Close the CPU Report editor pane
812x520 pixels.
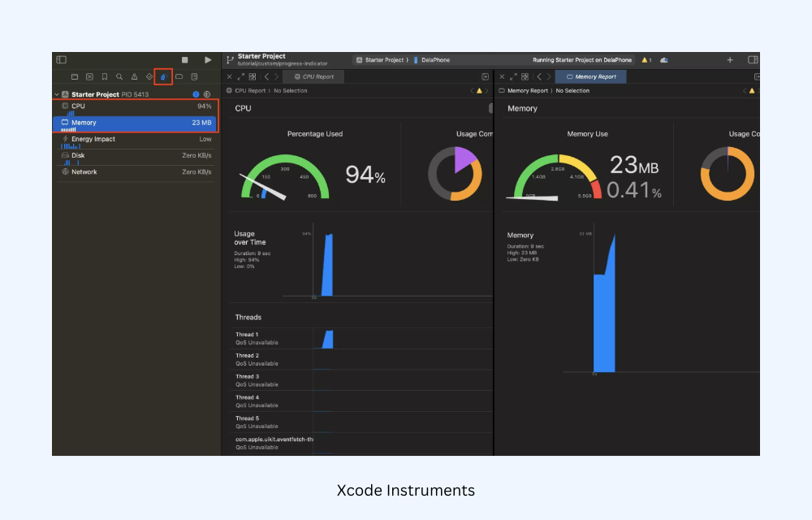230,76
